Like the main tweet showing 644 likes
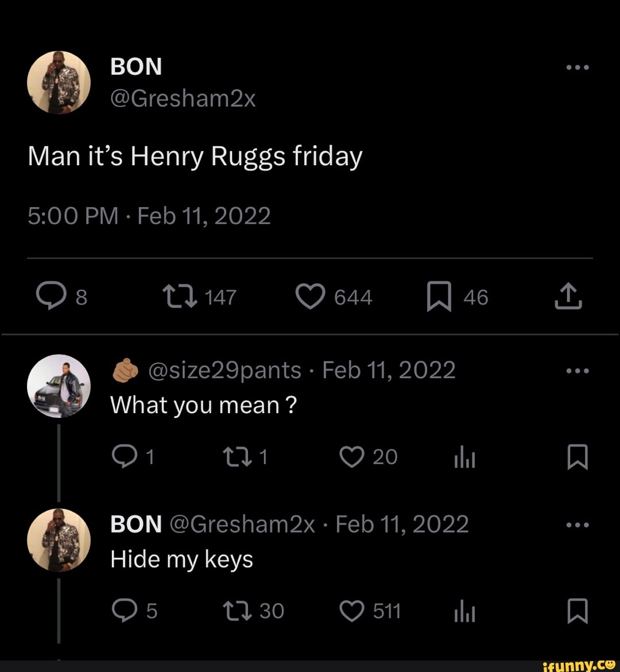 (310, 296)
